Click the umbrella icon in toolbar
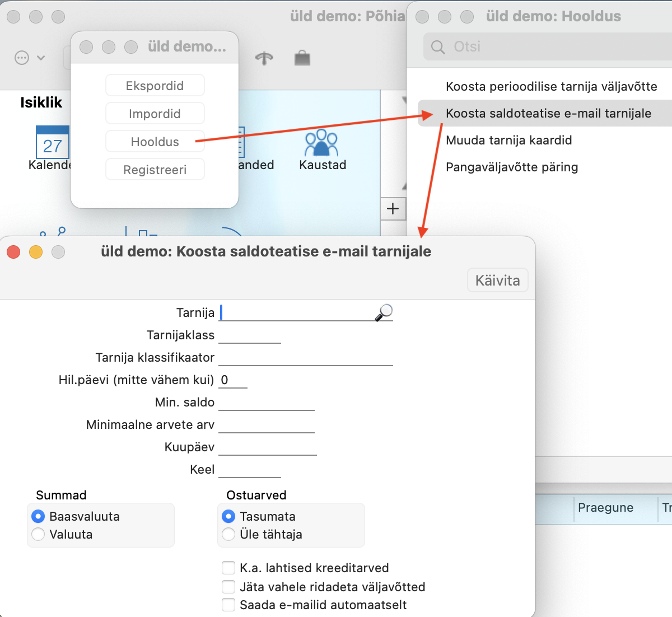 pyautogui.click(x=264, y=58)
